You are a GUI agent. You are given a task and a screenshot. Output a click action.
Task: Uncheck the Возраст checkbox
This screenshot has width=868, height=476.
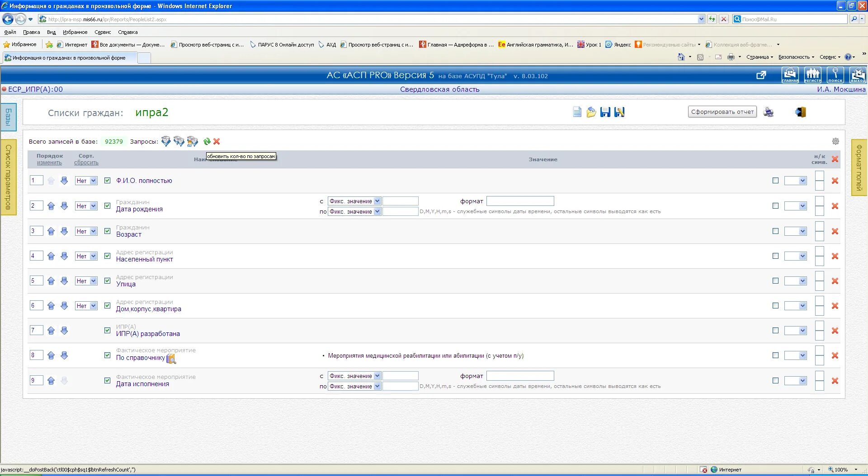107,231
